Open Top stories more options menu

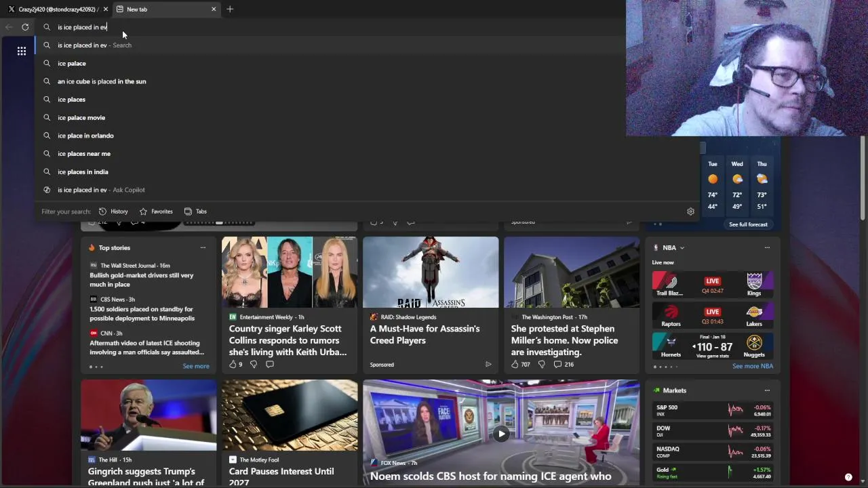point(203,247)
